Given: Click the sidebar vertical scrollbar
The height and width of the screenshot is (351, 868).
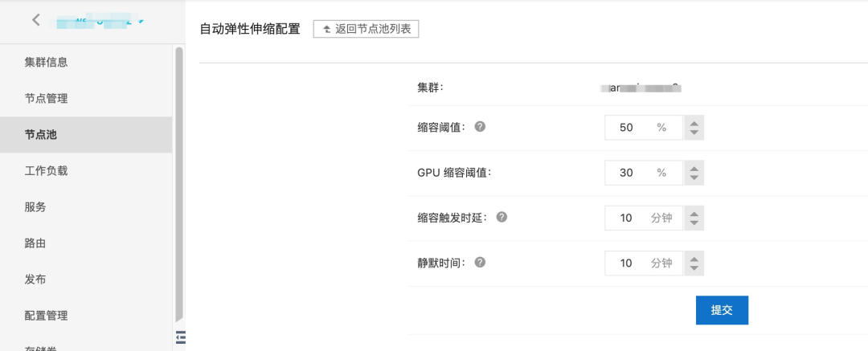Looking at the screenshot, I should click(179, 185).
